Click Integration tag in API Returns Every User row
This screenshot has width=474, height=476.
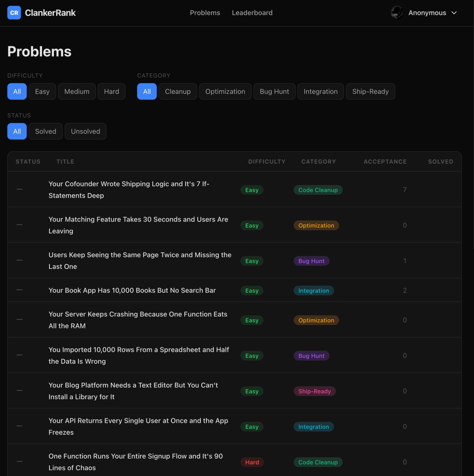[x=314, y=427]
